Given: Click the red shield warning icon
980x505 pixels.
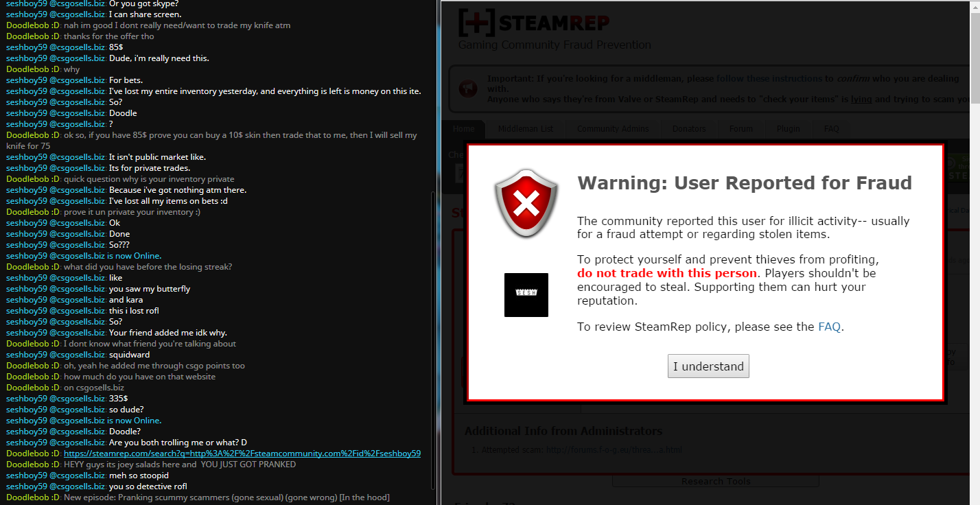Looking at the screenshot, I should [x=526, y=203].
